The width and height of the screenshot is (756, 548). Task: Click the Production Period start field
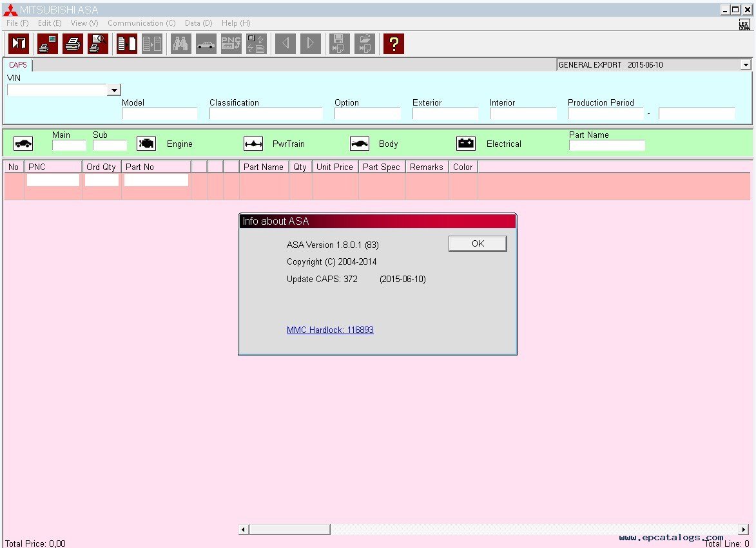[x=606, y=113]
